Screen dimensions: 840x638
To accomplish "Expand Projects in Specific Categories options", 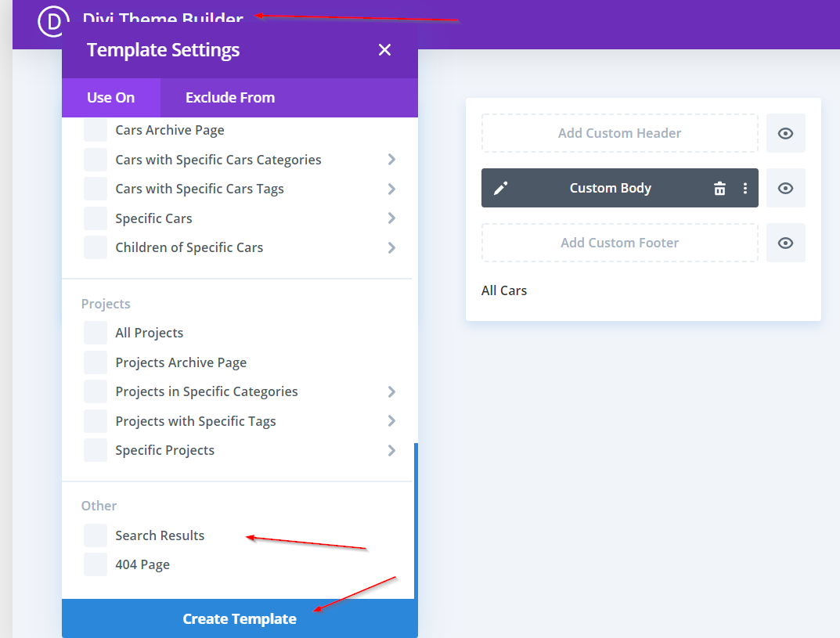I will pyautogui.click(x=391, y=391).
